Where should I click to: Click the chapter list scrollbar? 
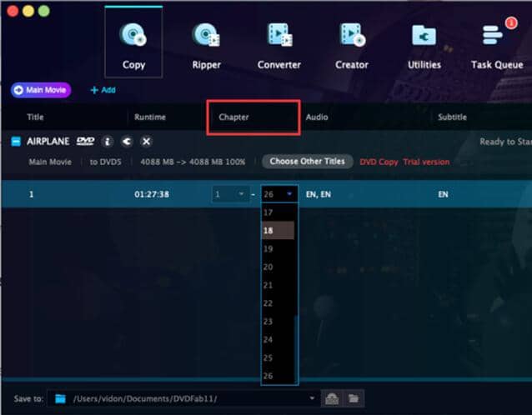[296, 349]
